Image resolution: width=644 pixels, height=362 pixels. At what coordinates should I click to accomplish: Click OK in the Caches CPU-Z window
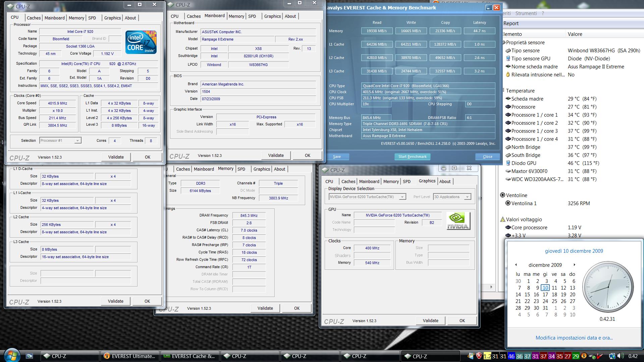click(x=147, y=301)
